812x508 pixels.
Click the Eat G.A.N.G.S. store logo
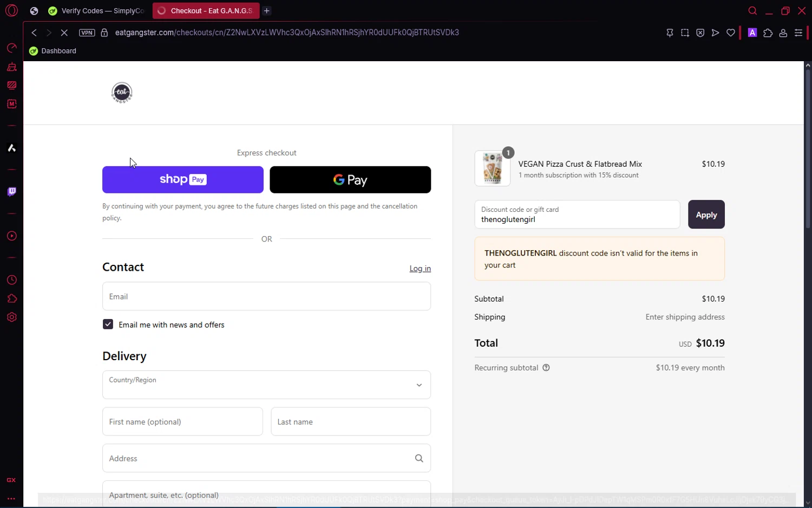pos(122,93)
